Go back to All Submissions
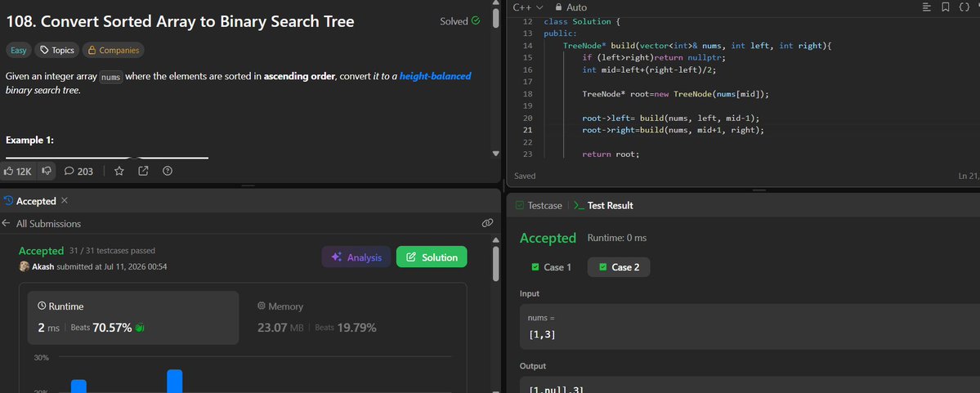This screenshot has height=393, width=980. pyautogui.click(x=48, y=223)
